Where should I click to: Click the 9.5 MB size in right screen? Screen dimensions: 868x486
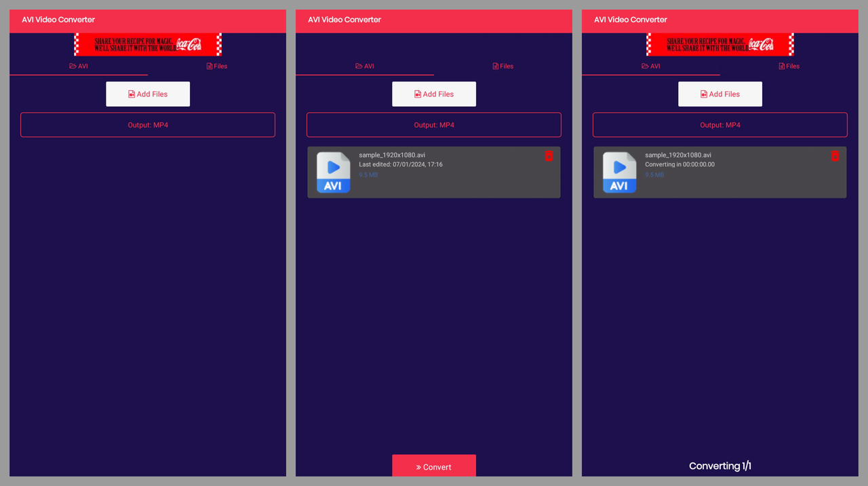click(654, 175)
